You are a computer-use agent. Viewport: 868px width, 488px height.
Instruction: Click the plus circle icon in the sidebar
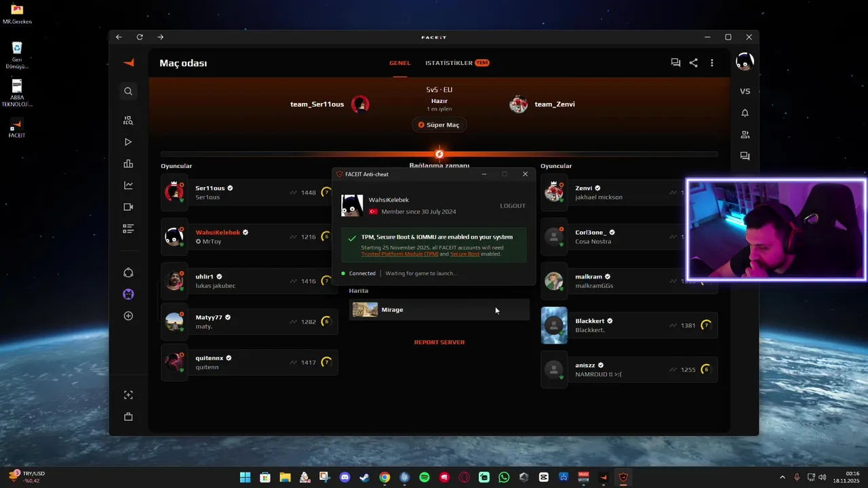(128, 316)
